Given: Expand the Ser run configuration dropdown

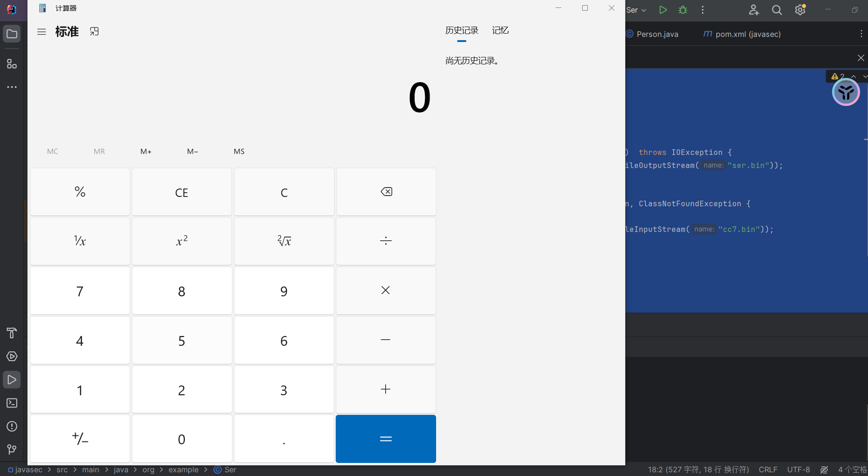Looking at the screenshot, I should (636, 10).
